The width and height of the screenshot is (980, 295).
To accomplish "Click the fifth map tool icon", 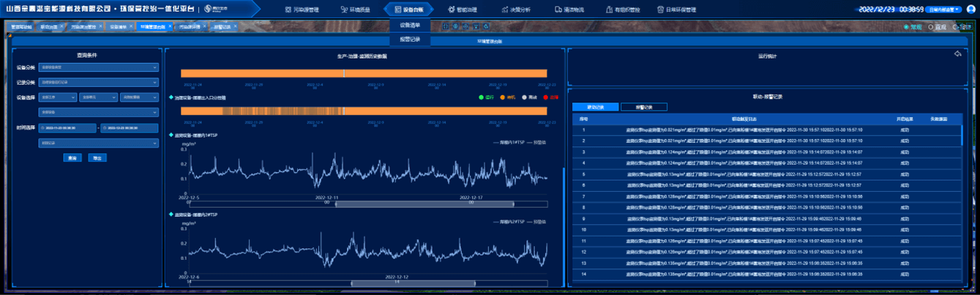I will pyautogui.click(x=486, y=26).
